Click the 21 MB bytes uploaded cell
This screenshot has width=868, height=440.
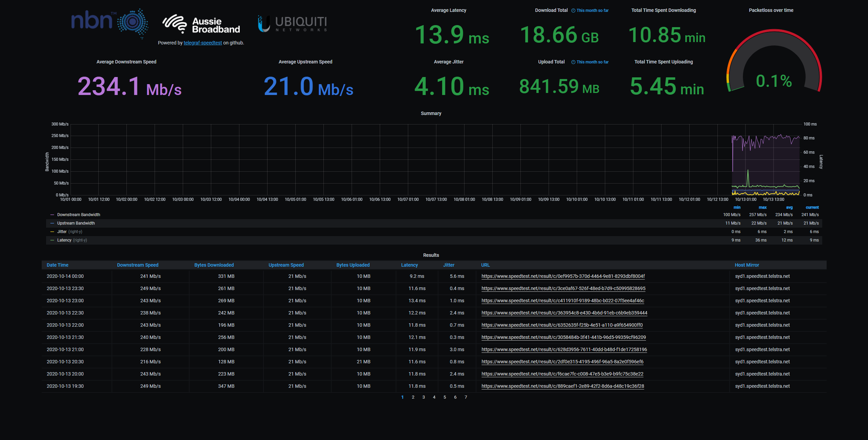click(x=363, y=362)
